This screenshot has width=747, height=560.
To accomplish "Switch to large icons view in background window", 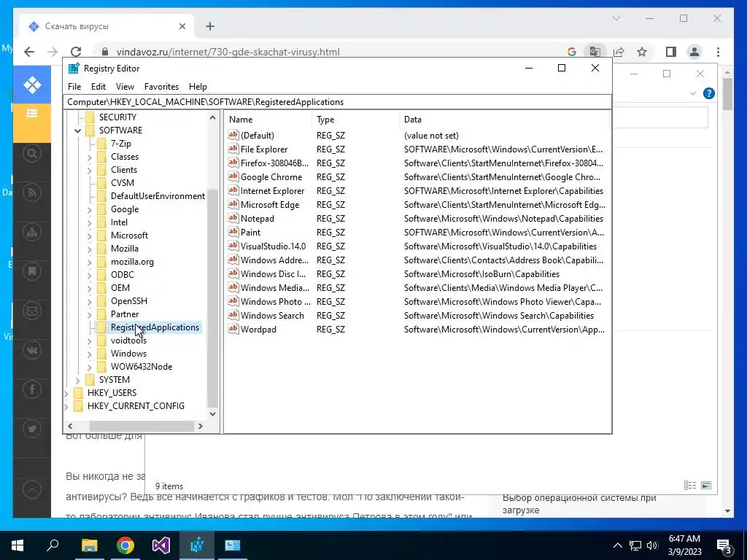I will [x=706, y=485].
